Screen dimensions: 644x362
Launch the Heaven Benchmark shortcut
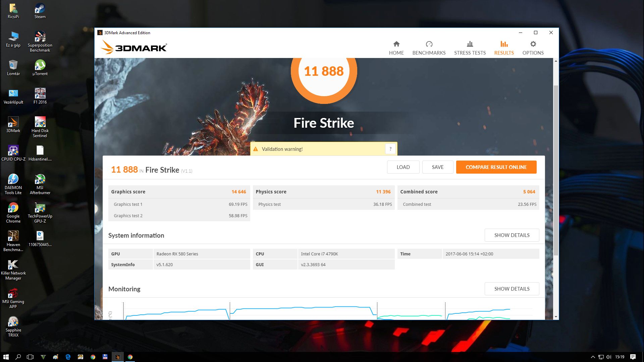coord(13,241)
